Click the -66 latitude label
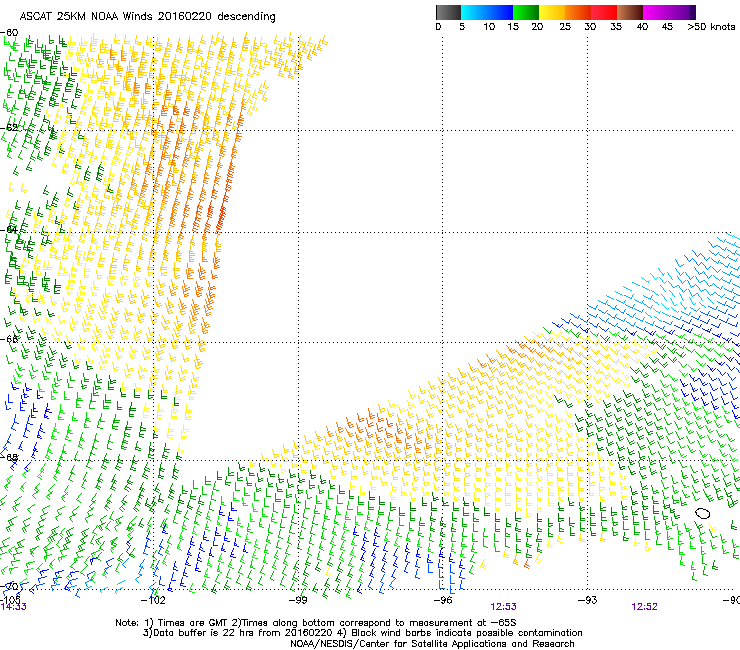The height and width of the screenshot is (650, 740). pyautogui.click(x=9, y=339)
